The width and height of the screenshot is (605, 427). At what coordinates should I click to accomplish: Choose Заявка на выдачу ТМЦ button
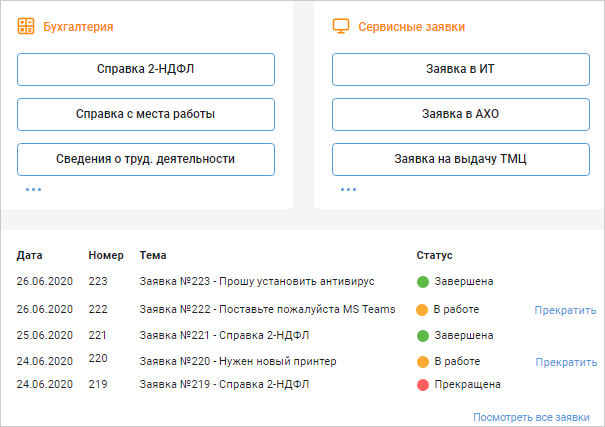tap(461, 159)
